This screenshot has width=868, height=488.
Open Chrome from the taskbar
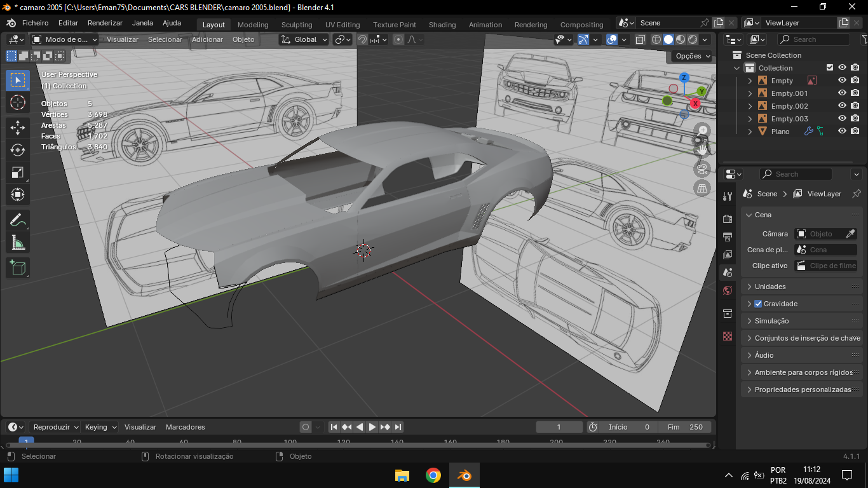pos(433,475)
